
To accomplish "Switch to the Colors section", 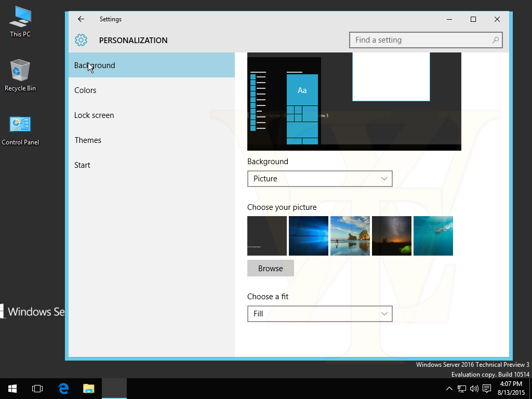I will [85, 90].
